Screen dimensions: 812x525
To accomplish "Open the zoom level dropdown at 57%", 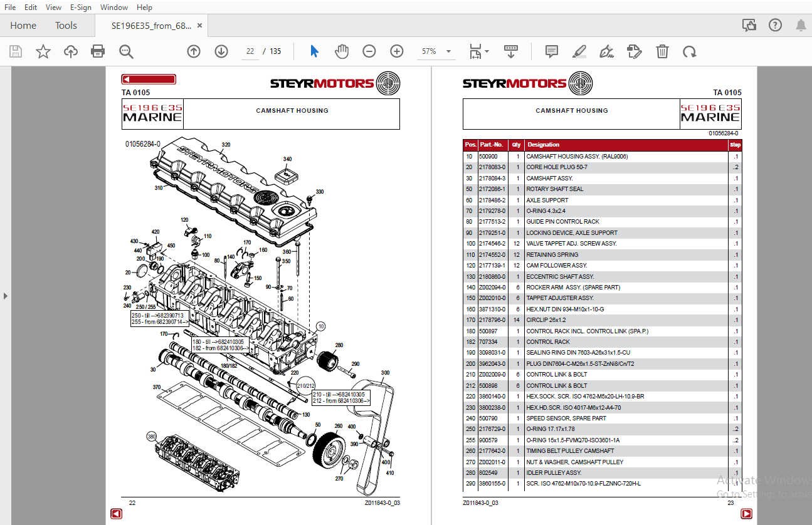I will (448, 51).
